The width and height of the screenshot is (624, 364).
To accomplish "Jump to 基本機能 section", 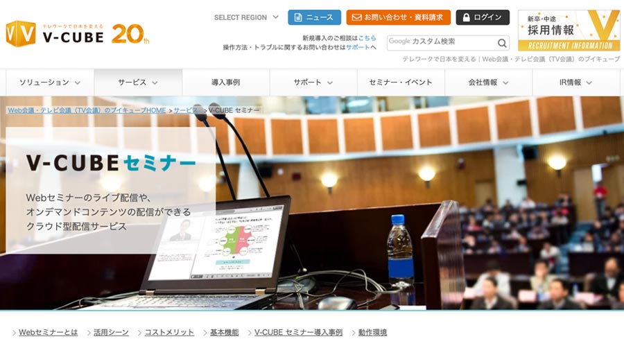I will 225,332.
